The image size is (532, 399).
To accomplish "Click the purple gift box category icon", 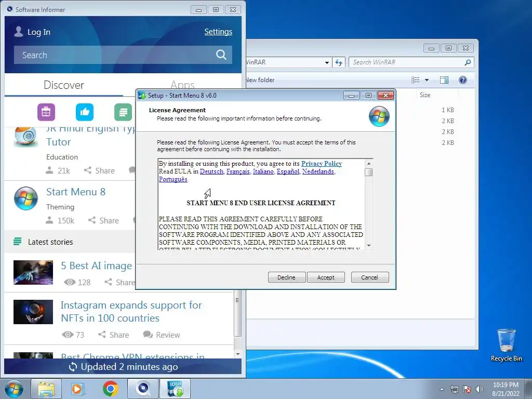I will click(x=46, y=112).
